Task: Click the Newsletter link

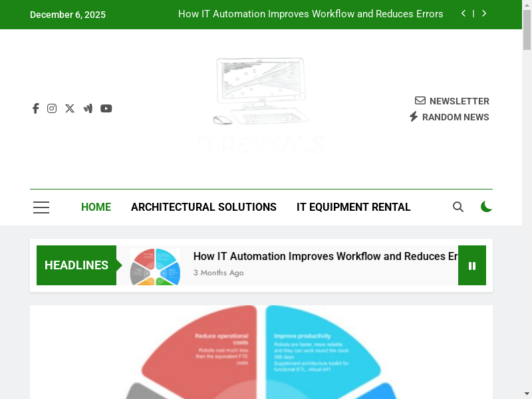Action: click(452, 101)
